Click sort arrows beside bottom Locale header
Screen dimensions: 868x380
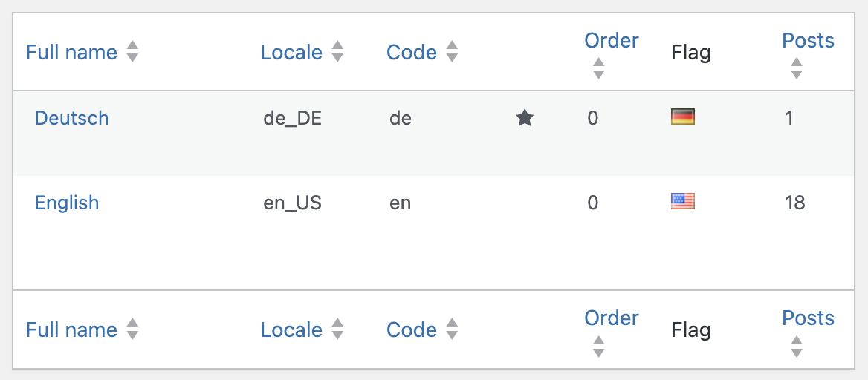(x=337, y=330)
